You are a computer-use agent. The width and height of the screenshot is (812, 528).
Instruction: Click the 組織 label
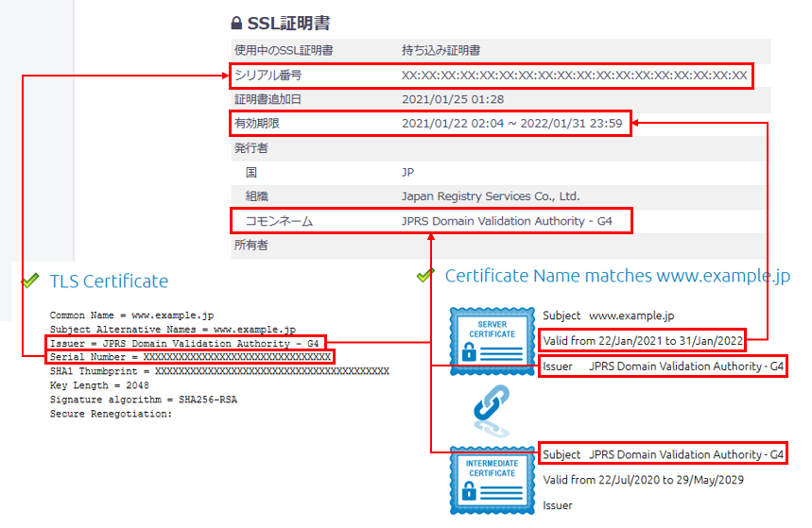tap(257, 196)
